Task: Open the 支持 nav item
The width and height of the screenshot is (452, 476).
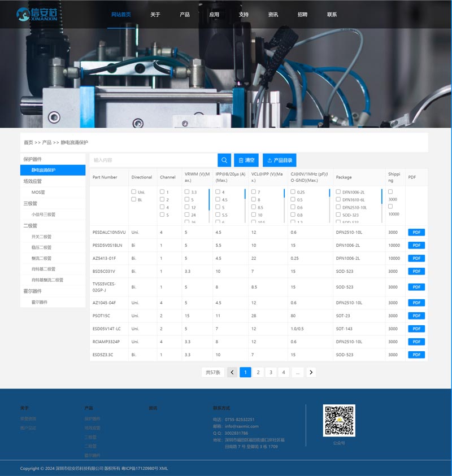Action: 244,15
